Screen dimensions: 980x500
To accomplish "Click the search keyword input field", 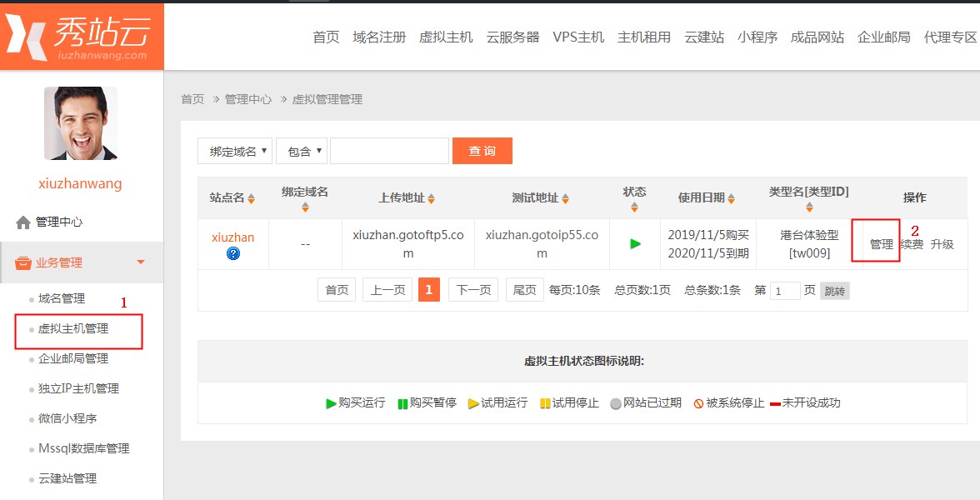I will point(389,151).
